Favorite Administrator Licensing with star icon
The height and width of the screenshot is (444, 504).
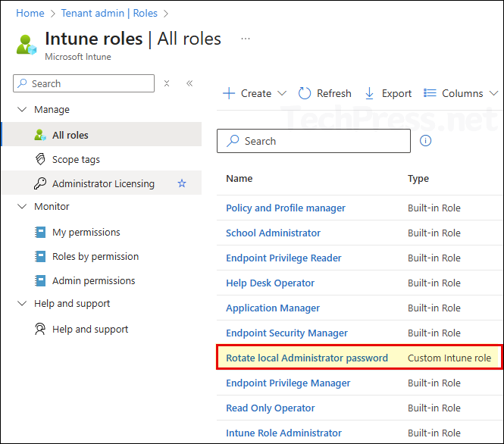point(182,183)
